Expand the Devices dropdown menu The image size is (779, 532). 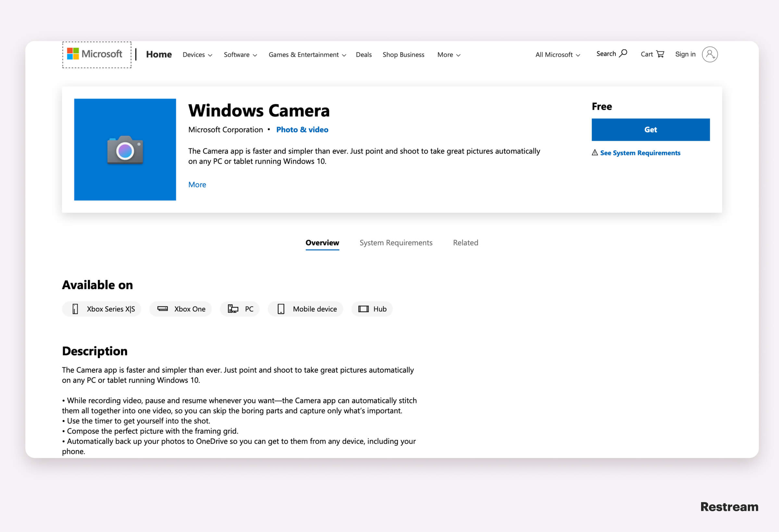coord(197,54)
